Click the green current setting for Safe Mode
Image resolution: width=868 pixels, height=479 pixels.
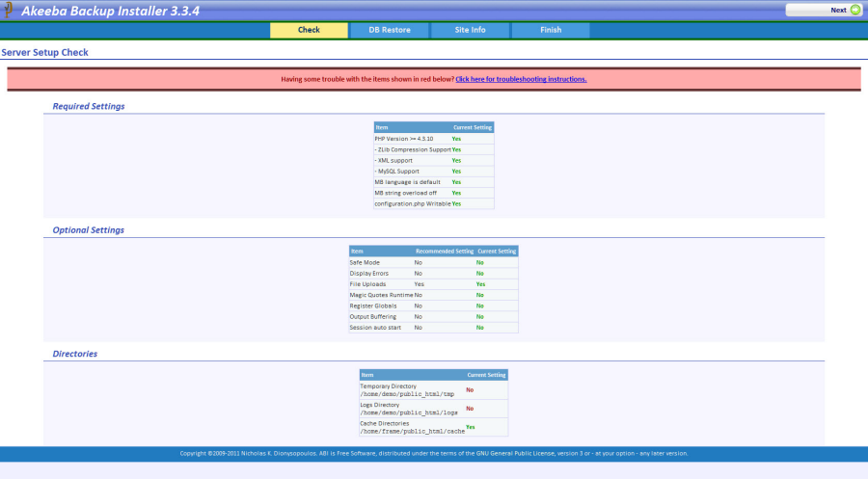(x=480, y=263)
